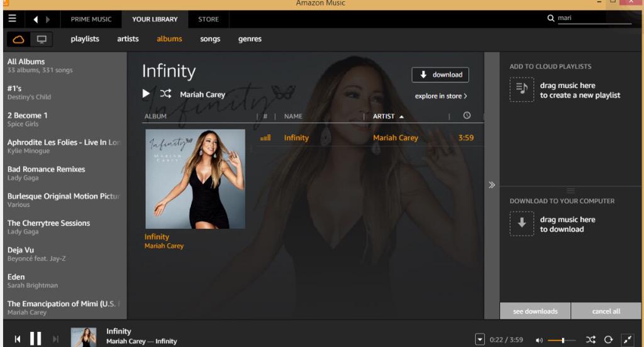Viewport: 644px width, 347px height.
Task: Select All Albums in sidebar
Action: [x=65, y=66]
